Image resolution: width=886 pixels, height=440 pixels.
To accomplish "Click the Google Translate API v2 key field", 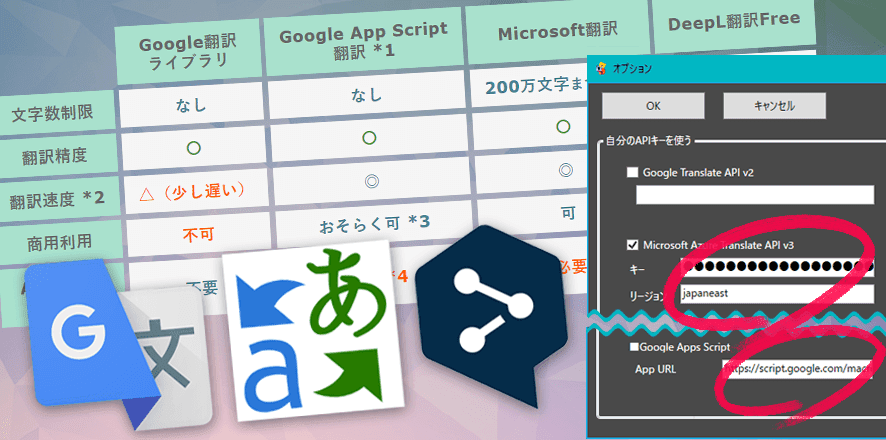I will pyautogui.click(x=755, y=195).
